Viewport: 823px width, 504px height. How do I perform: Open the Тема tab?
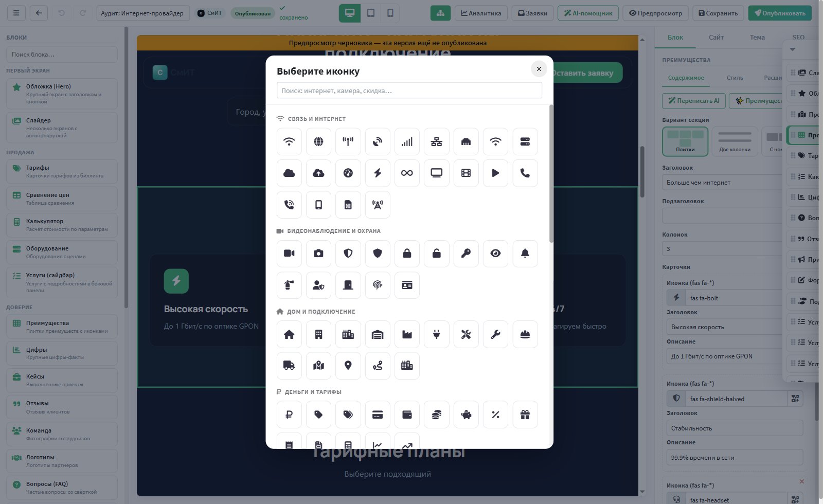[757, 38]
